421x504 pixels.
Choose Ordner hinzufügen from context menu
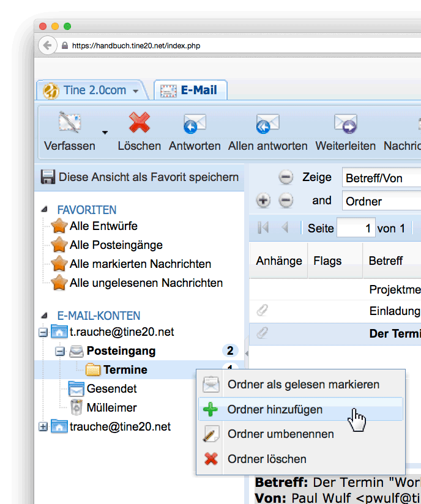point(300,409)
